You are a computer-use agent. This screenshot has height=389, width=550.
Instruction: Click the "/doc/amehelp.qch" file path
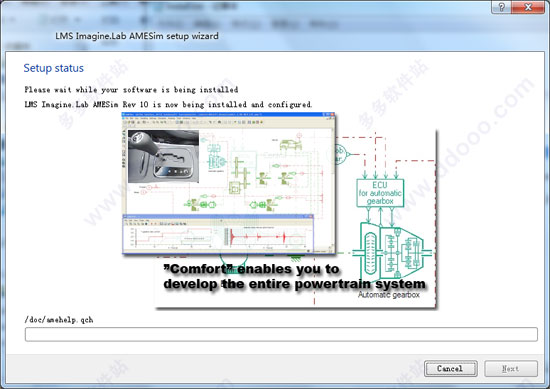click(59, 320)
